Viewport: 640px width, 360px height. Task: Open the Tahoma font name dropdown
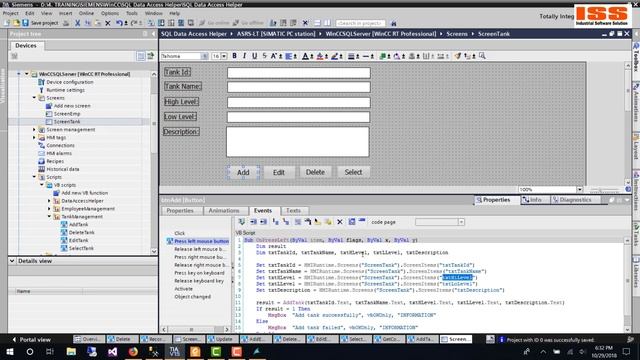point(204,56)
